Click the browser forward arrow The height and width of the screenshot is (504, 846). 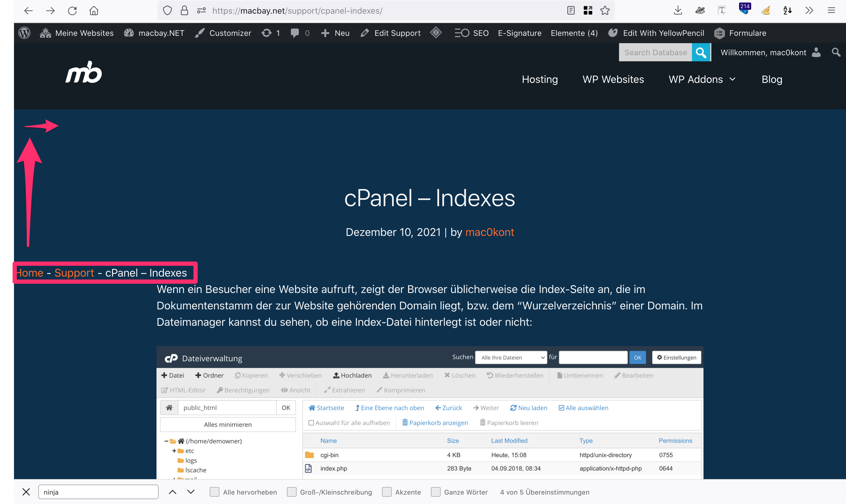tap(50, 11)
